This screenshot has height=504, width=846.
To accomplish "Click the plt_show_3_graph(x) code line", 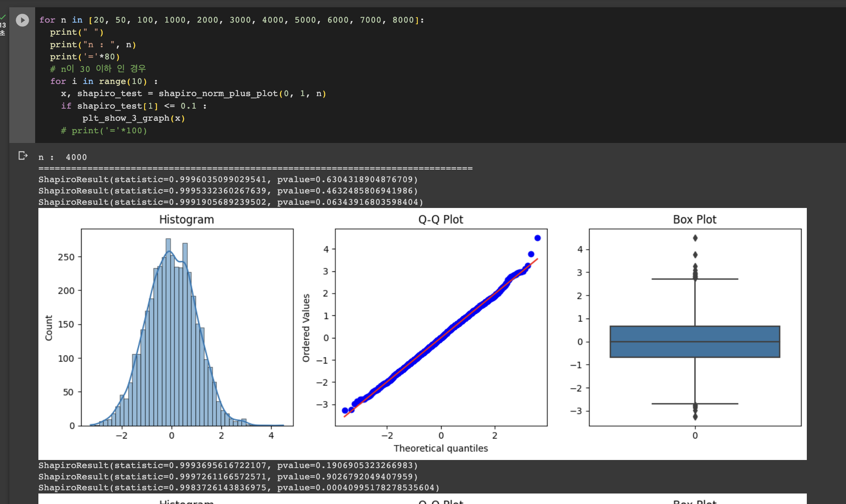I will [x=133, y=118].
